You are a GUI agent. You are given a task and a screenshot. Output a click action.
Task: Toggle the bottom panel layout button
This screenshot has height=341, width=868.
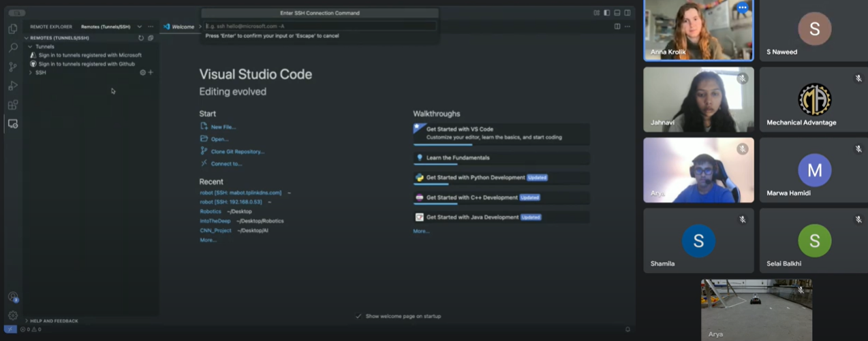point(617,13)
